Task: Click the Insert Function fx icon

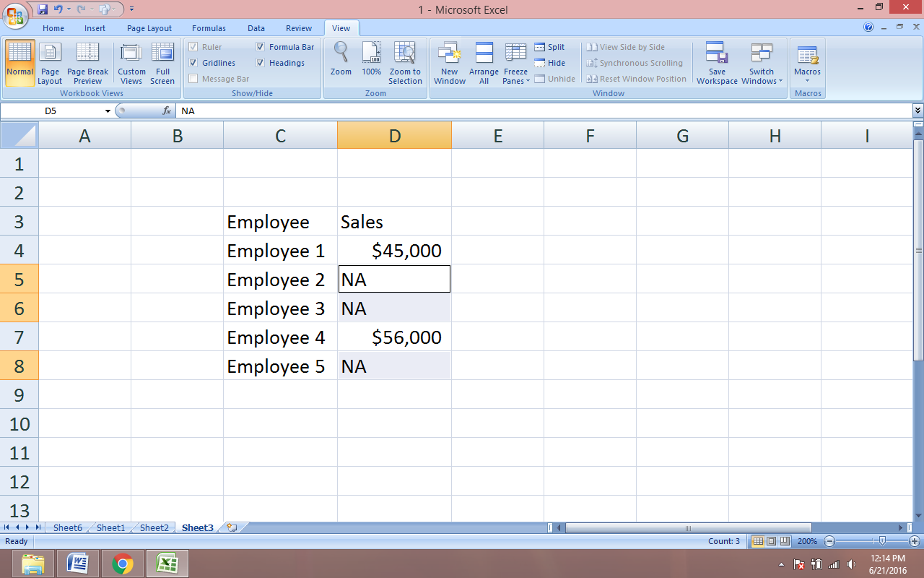Action: coord(167,111)
